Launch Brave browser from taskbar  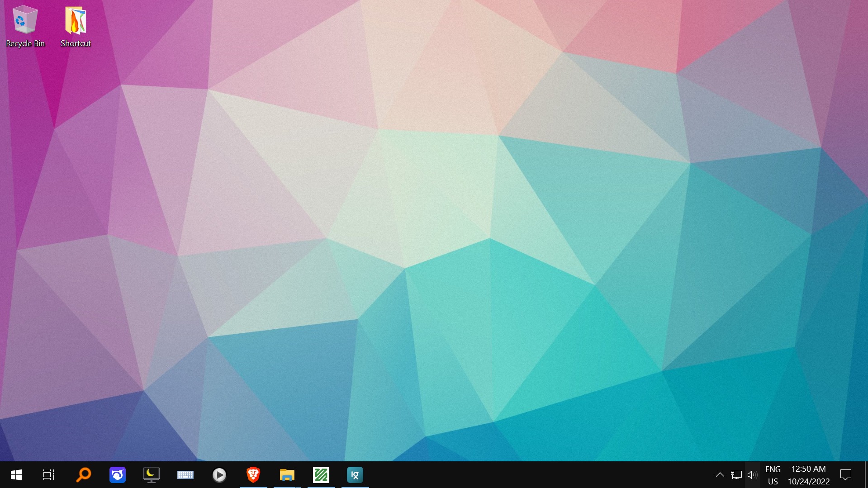[x=253, y=475]
